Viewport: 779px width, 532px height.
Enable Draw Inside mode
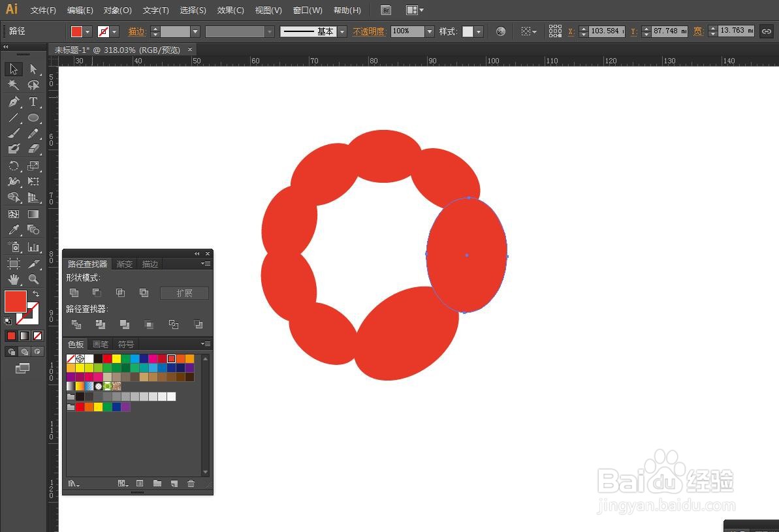pos(37,352)
